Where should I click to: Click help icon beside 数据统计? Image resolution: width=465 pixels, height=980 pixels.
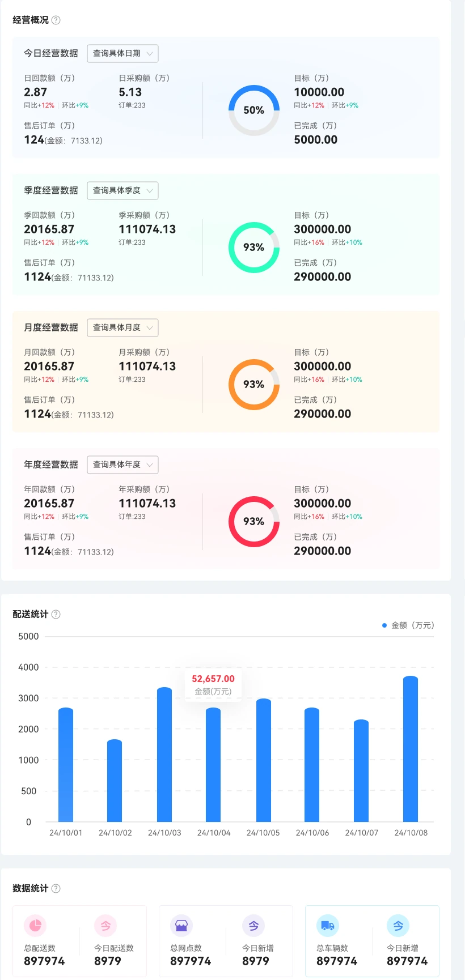(x=56, y=889)
